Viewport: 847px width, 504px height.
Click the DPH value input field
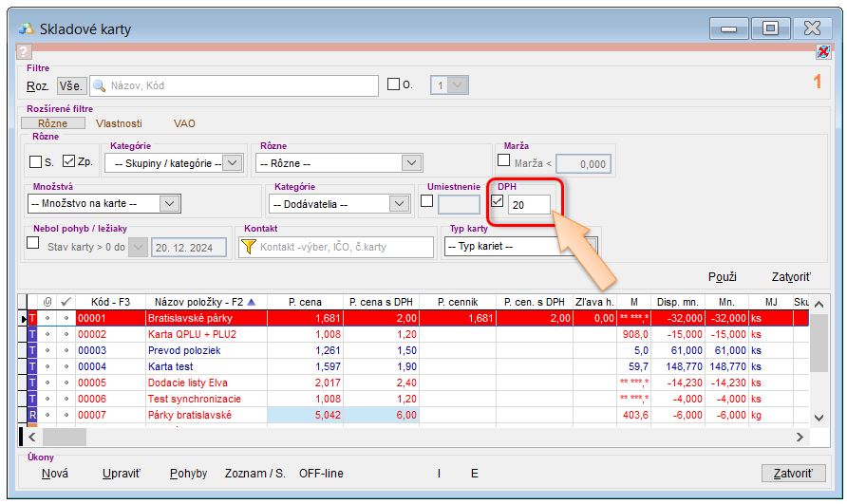click(528, 203)
